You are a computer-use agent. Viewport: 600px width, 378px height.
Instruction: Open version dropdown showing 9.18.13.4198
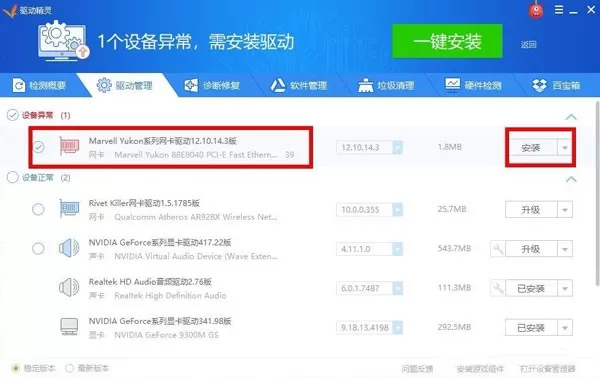tap(398, 328)
